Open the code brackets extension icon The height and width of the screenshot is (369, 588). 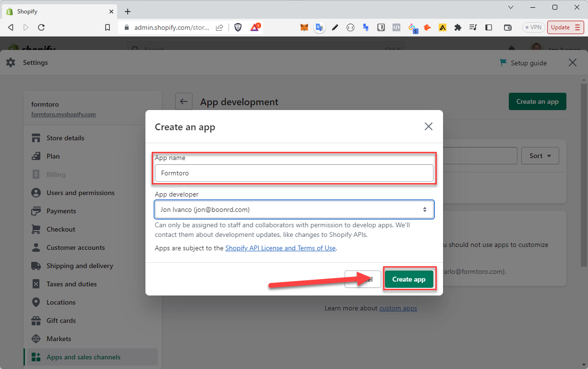396,27
